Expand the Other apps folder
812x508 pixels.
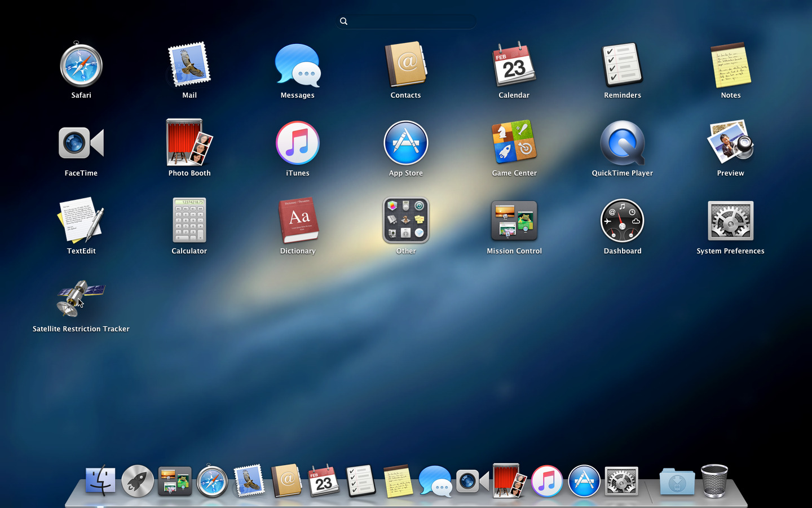click(405, 221)
